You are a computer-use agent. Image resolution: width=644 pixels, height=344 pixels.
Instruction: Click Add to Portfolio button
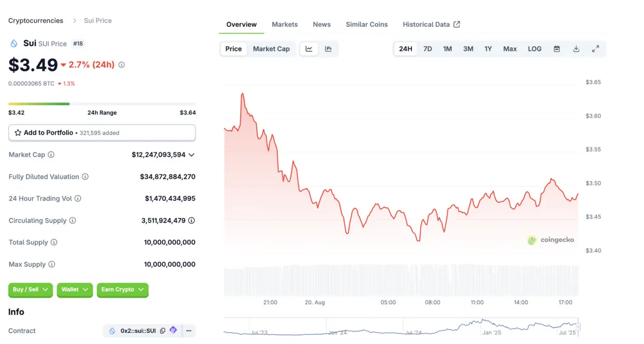tap(102, 133)
